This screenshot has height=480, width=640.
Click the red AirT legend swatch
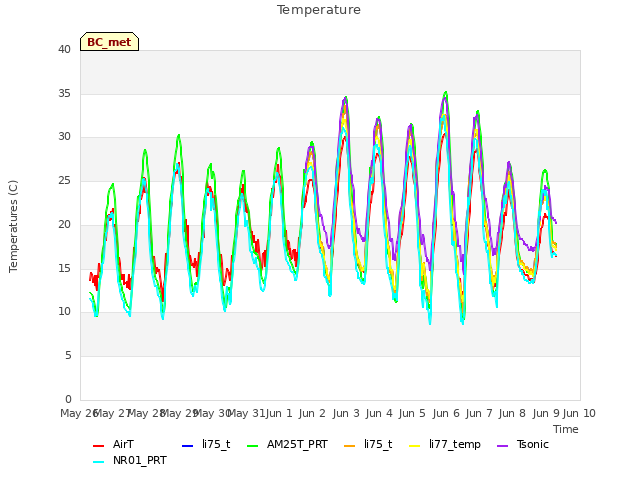pyautogui.click(x=98, y=446)
